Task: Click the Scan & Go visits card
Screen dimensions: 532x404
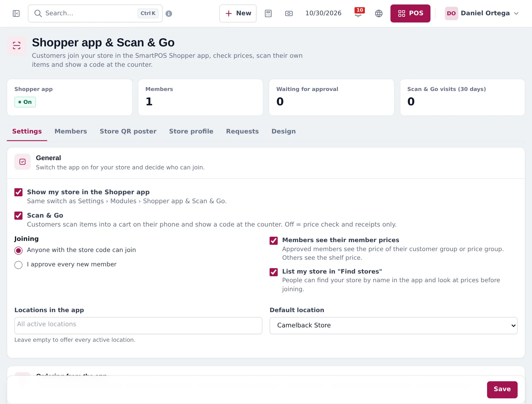Action: tap(462, 97)
